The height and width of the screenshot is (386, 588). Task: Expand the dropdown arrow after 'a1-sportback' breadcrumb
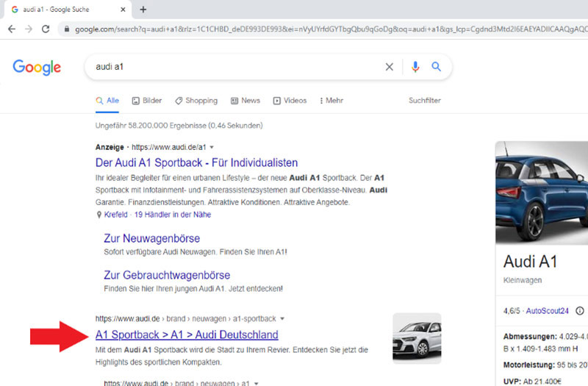tap(282, 319)
